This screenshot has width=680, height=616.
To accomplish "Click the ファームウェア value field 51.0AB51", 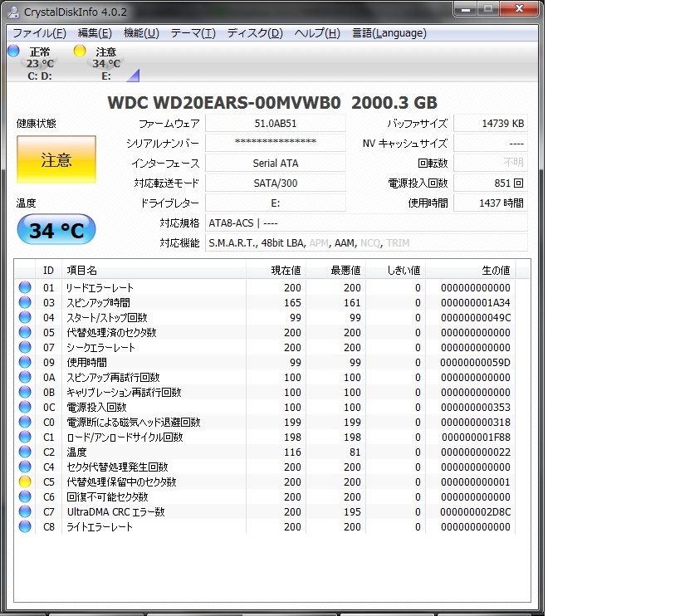I will [276, 124].
